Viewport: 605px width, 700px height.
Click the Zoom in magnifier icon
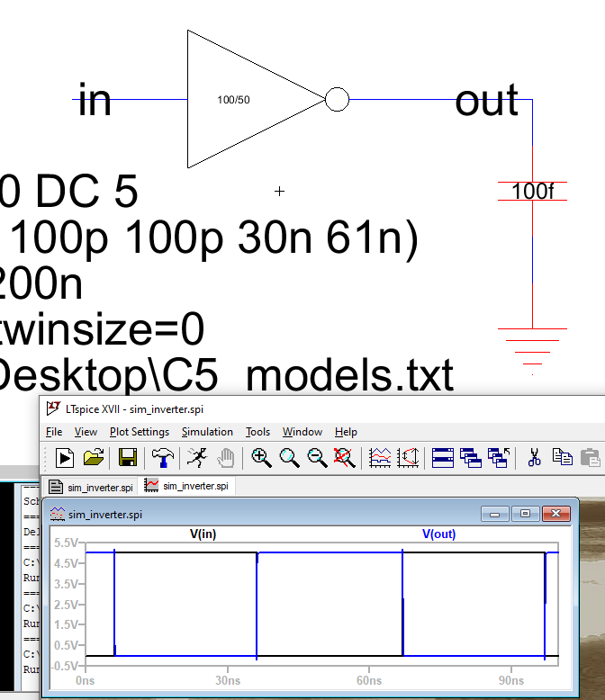pos(262,458)
